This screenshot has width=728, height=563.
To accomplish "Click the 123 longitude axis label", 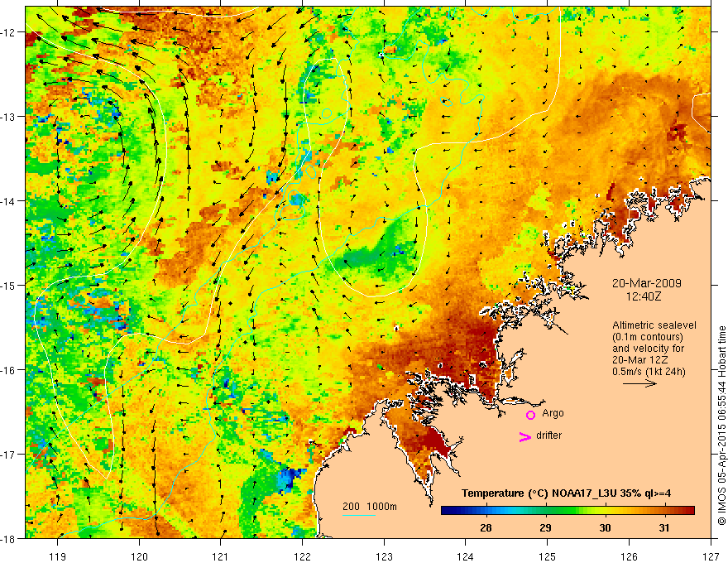I will (x=384, y=556).
